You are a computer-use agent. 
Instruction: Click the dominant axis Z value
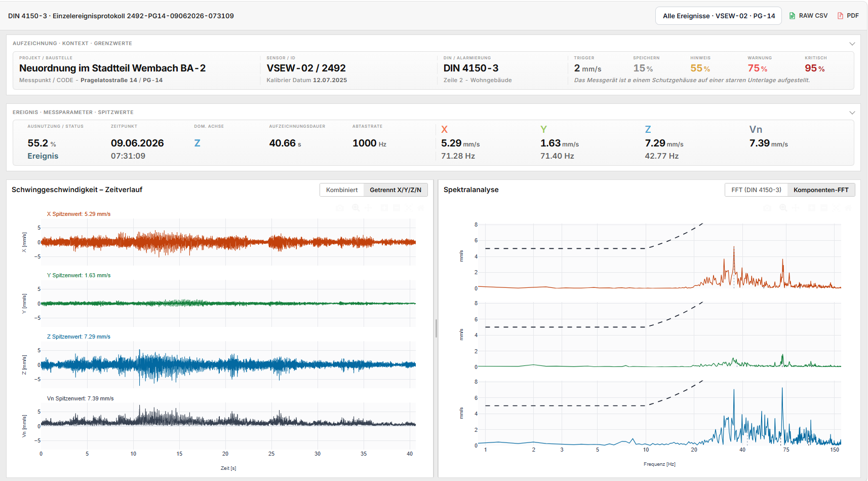pos(197,143)
